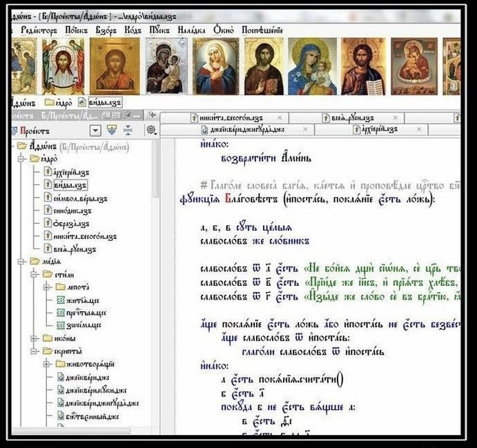Click the golden Christ face toolbar icon
This screenshot has height=448, width=477.
point(115,66)
